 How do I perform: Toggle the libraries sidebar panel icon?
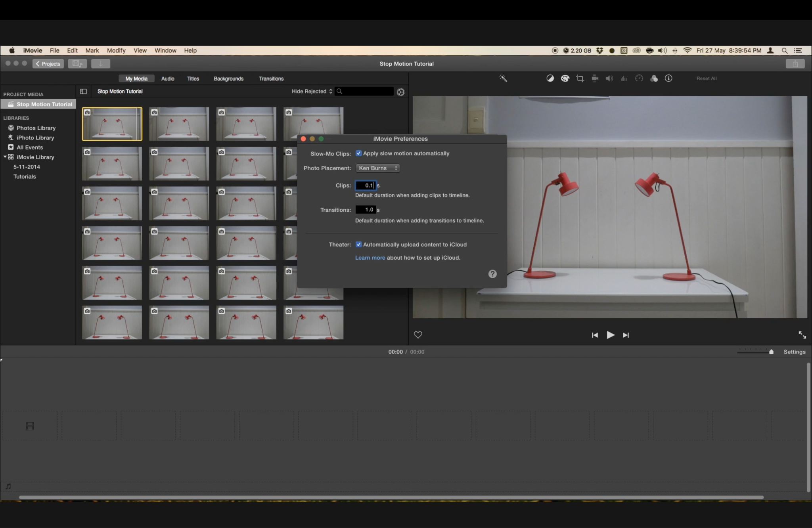coord(83,91)
